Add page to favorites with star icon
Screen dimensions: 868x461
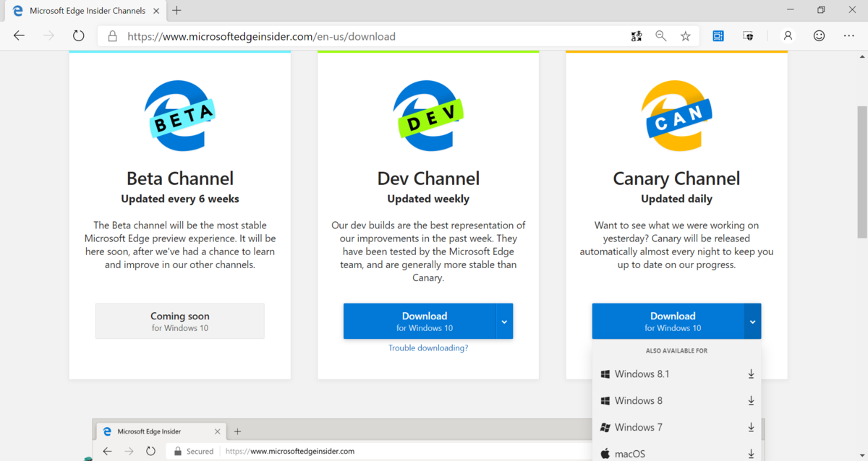(685, 36)
